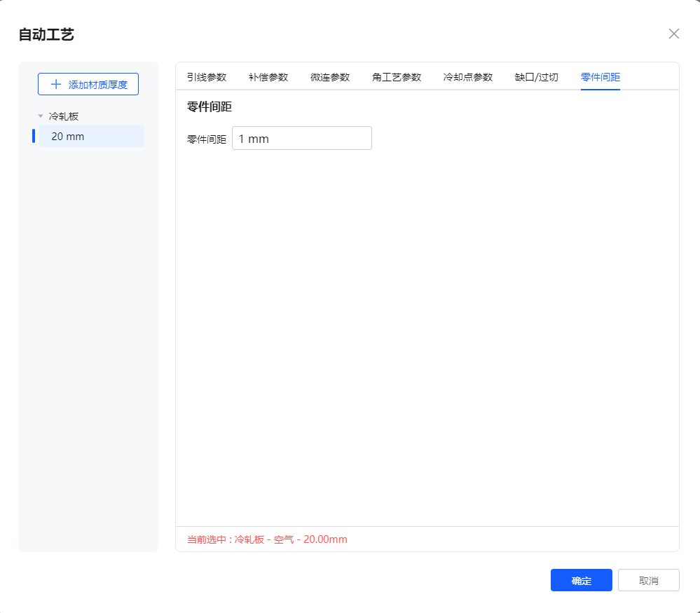Confirm with the 确定 button
Image resolution: width=700 pixels, height=613 pixels.
[x=582, y=580]
